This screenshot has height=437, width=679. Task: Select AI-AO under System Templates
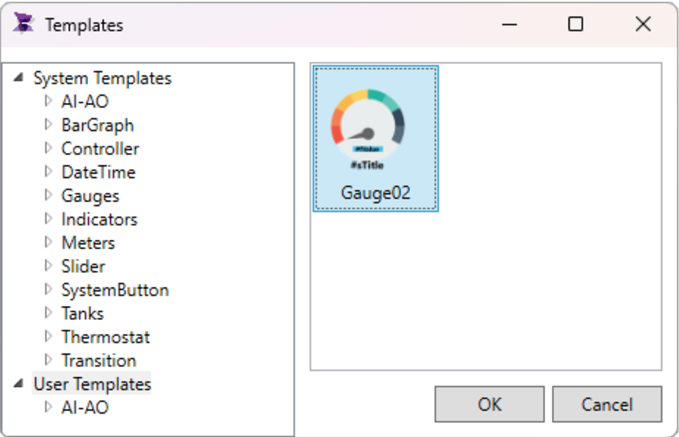tap(85, 101)
